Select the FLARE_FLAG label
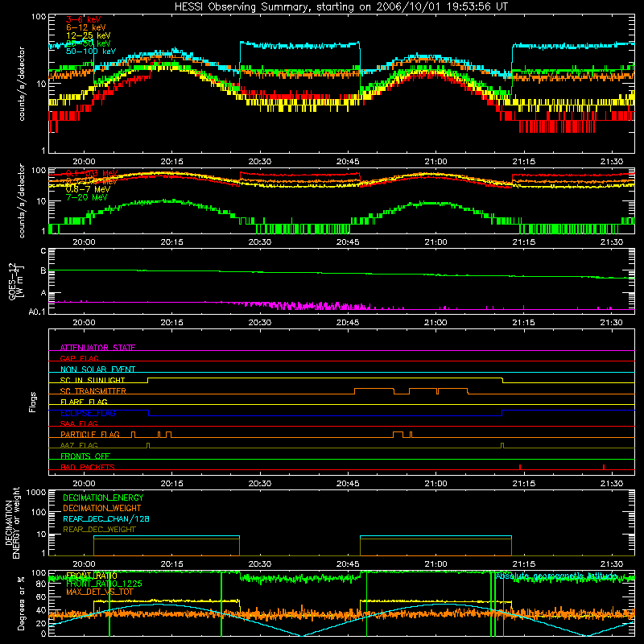Screen dimensions: 644x644 pos(84,402)
